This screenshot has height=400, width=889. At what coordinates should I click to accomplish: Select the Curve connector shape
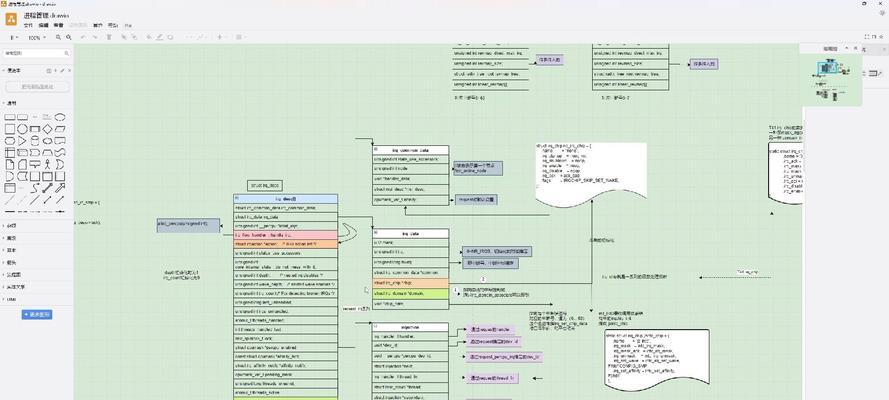point(35,188)
